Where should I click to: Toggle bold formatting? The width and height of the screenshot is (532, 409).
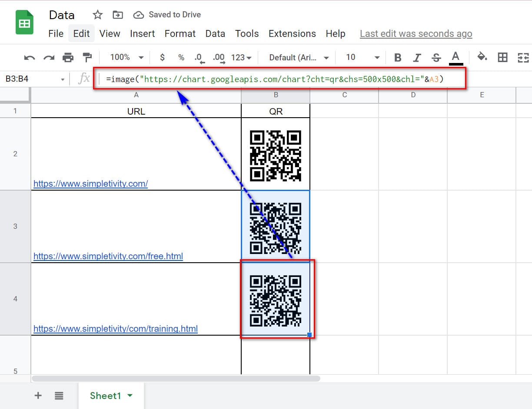(397, 57)
